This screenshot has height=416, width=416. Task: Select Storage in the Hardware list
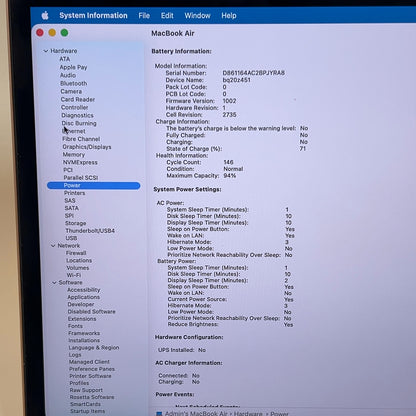(76, 223)
